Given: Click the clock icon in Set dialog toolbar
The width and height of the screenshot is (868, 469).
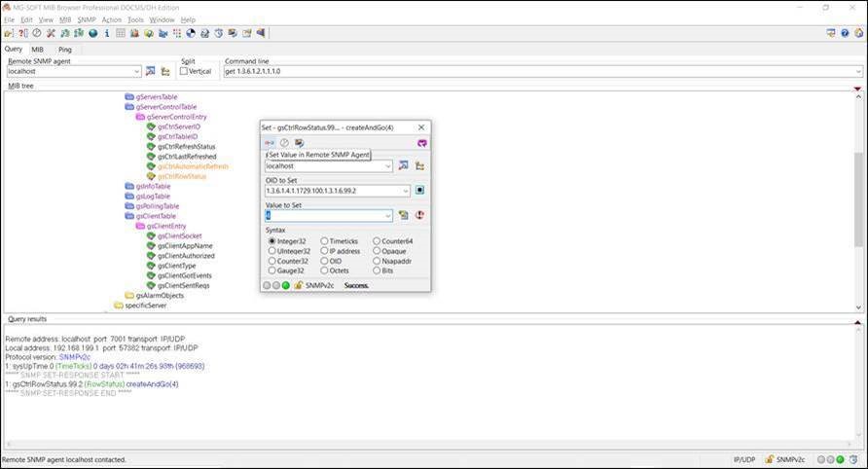Looking at the screenshot, I should (284, 143).
